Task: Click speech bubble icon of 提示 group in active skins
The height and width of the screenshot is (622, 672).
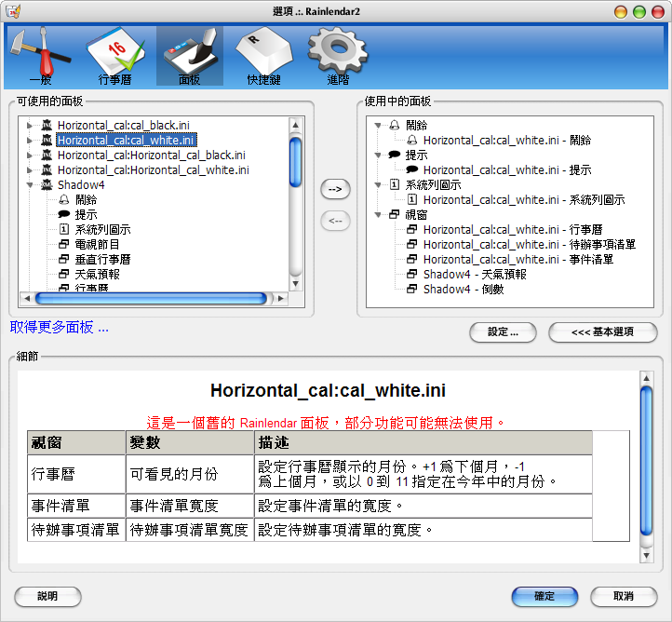Action: 395,155
